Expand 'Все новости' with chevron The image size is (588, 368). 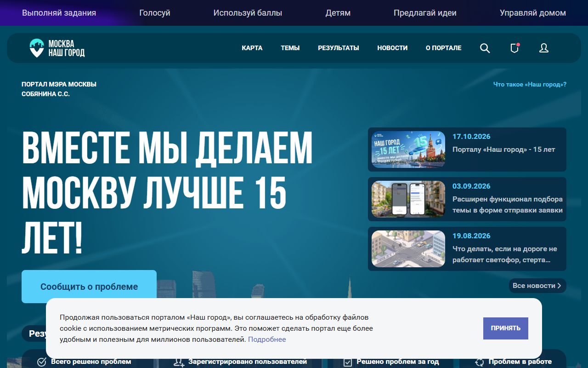click(x=537, y=286)
